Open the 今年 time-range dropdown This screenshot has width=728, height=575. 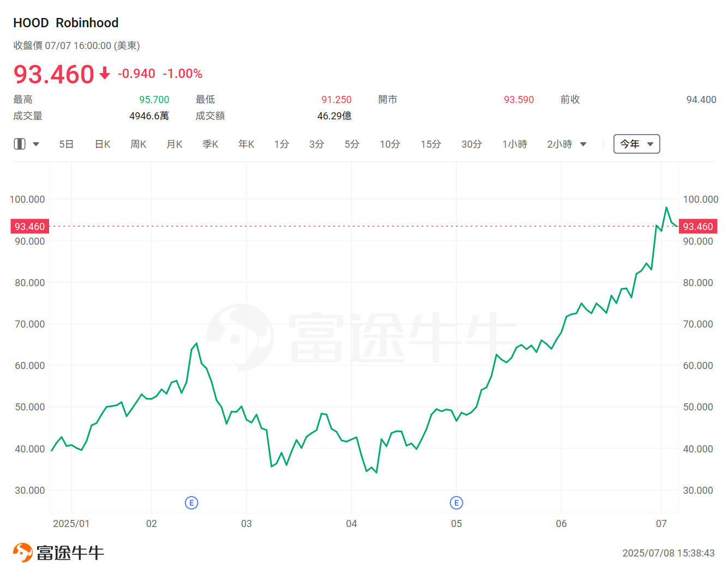636,144
